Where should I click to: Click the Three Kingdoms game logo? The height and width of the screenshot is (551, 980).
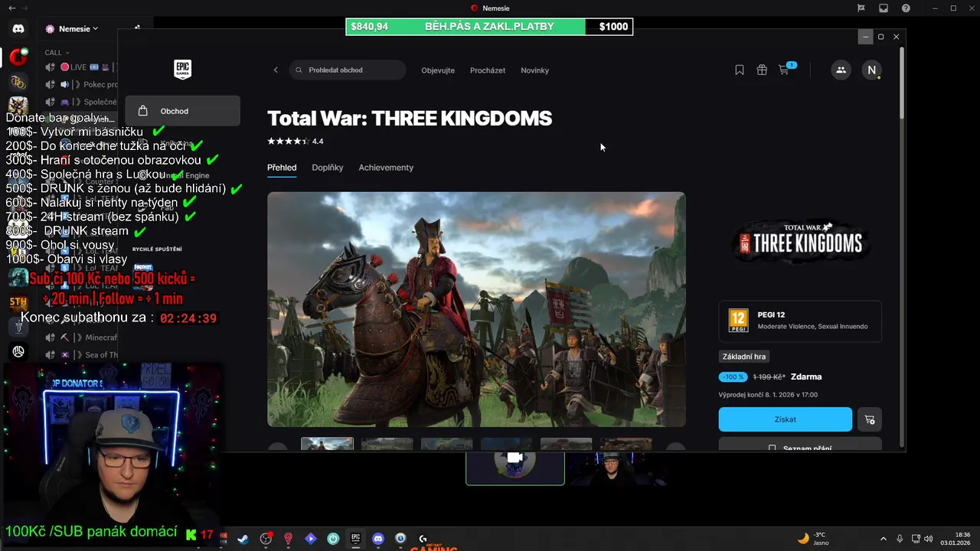[x=800, y=241]
